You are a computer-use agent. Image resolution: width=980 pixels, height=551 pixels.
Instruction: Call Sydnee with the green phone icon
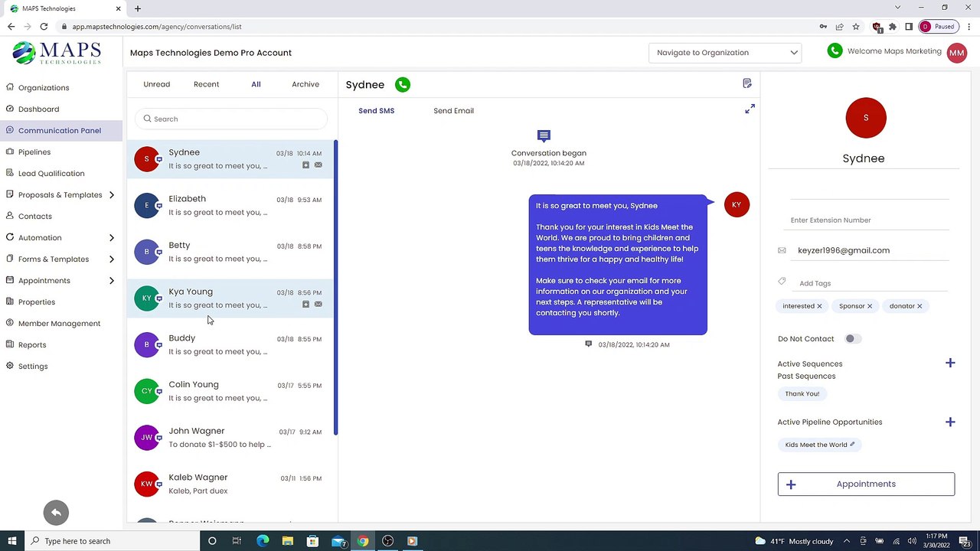point(403,85)
